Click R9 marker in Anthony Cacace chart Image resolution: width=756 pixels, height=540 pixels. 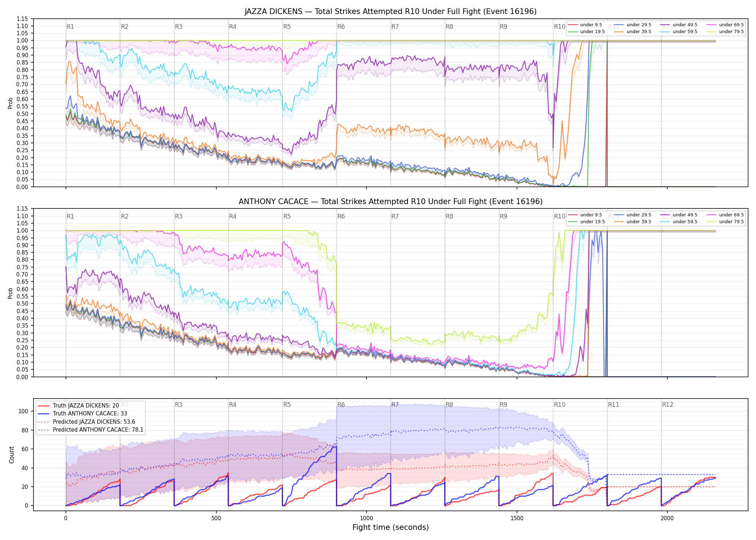(503, 216)
